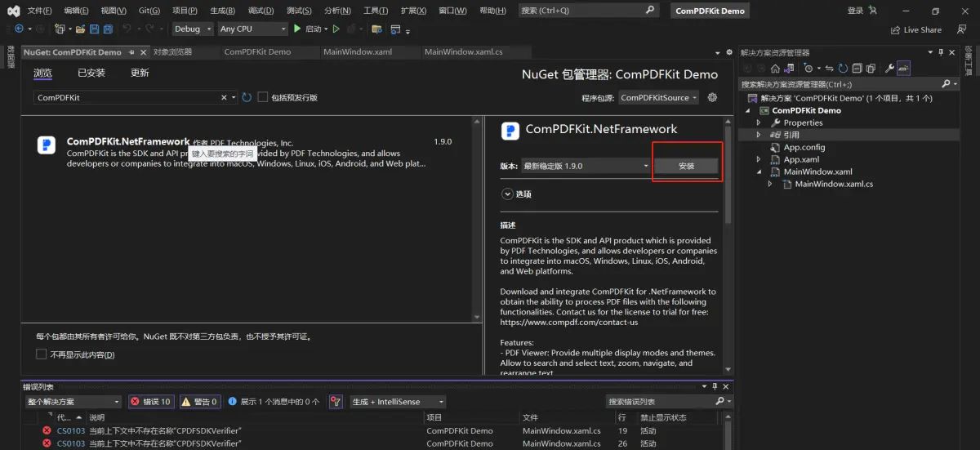Toggle the 错误 10 errors filter
The width and height of the screenshot is (980, 450).
[151, 402]
